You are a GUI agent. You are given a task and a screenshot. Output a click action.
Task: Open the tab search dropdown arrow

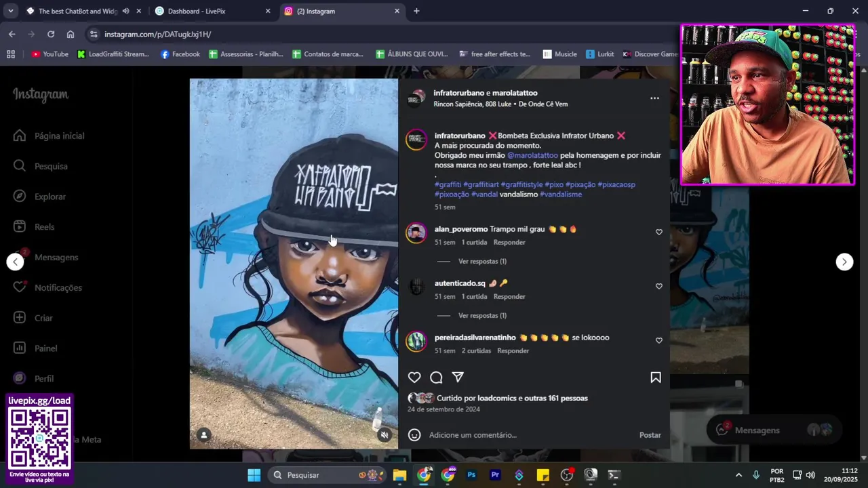coord(10,11)
